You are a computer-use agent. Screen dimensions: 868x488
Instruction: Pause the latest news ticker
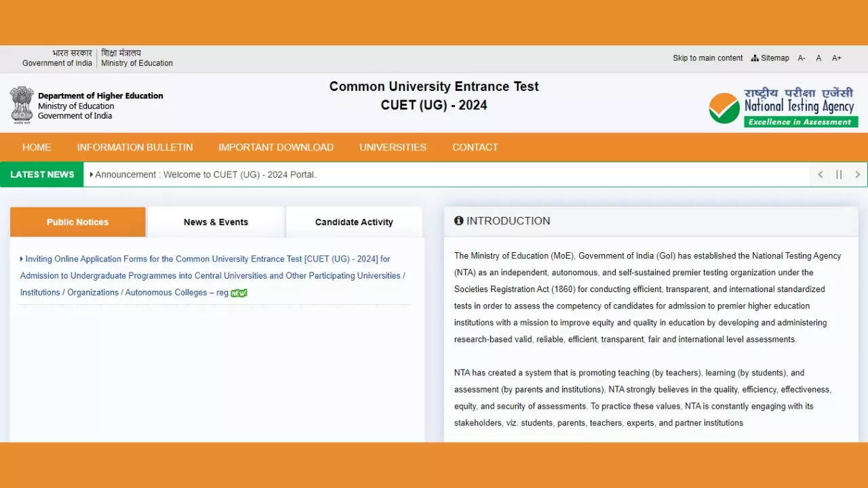pyautogui.click(x=839, y=175)
